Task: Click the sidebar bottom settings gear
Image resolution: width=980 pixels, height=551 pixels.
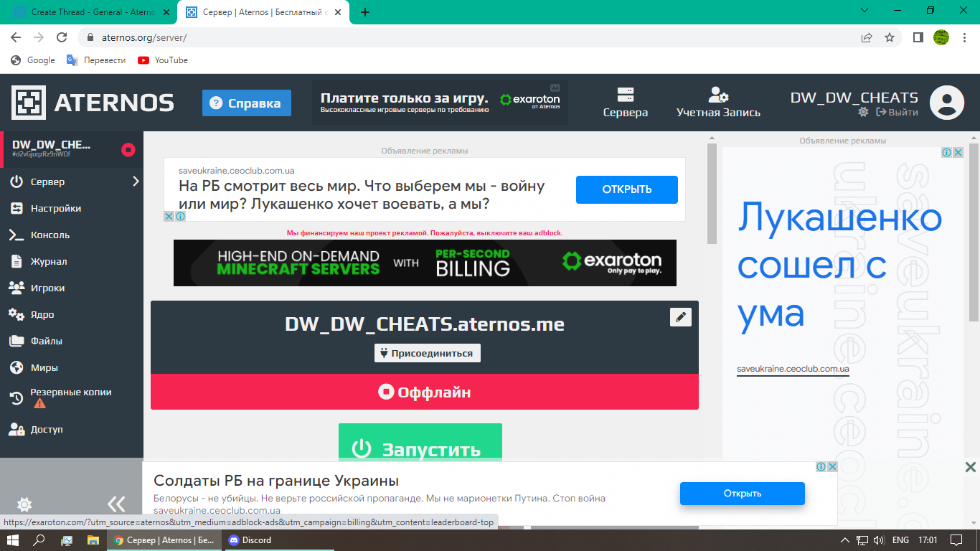Action: coord(24,504)
